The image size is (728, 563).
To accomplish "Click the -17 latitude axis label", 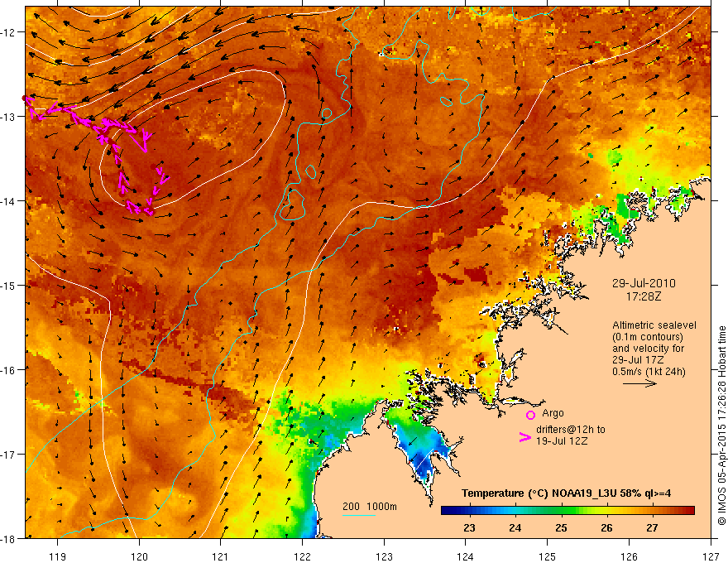I will coord(8,454).
